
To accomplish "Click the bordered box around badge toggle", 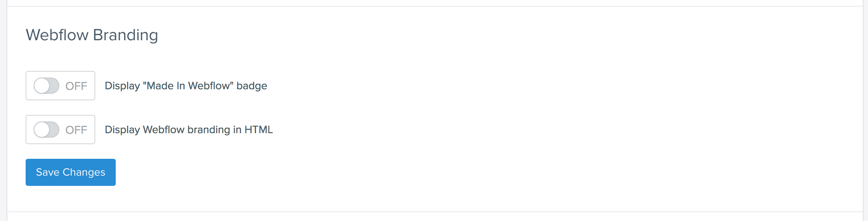I will coord(60,86).
